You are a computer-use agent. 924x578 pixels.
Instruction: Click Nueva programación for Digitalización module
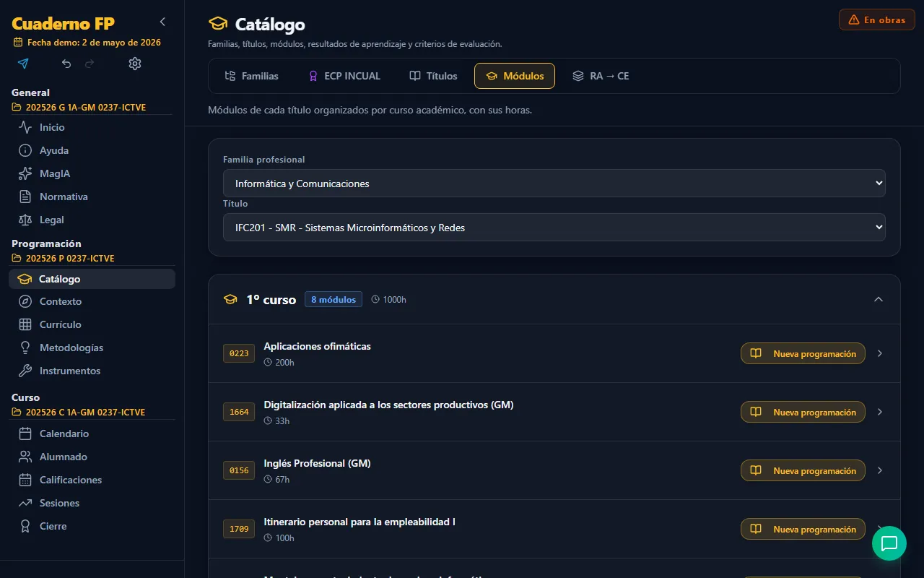[803, 412]
